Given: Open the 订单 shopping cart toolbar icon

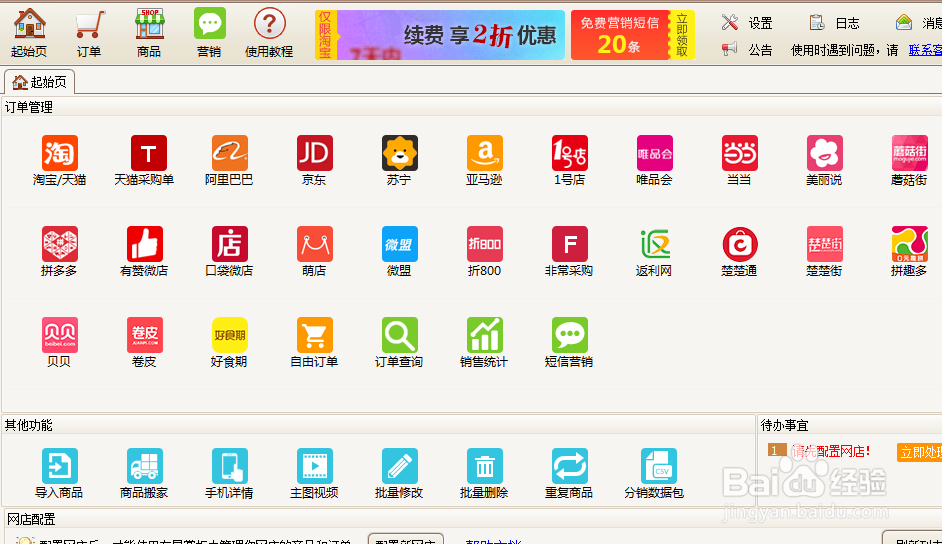Looking at the screenshot, I should click(89, 32).
